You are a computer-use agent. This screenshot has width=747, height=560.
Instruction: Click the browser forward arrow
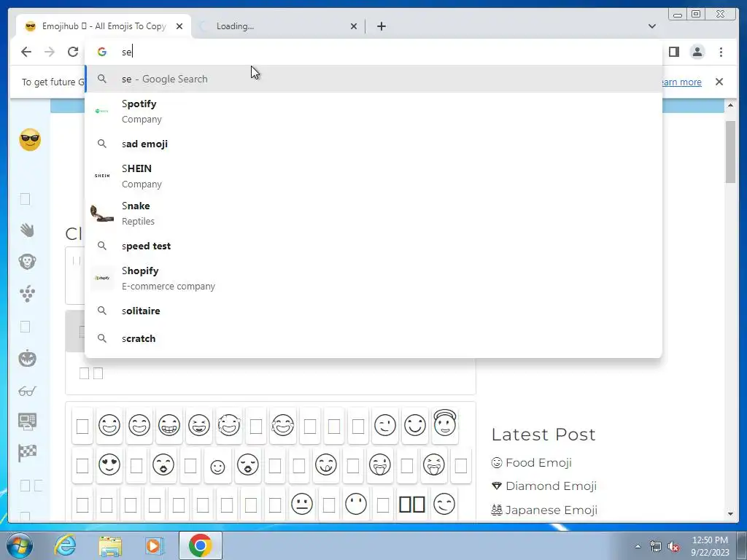[50, 52]
